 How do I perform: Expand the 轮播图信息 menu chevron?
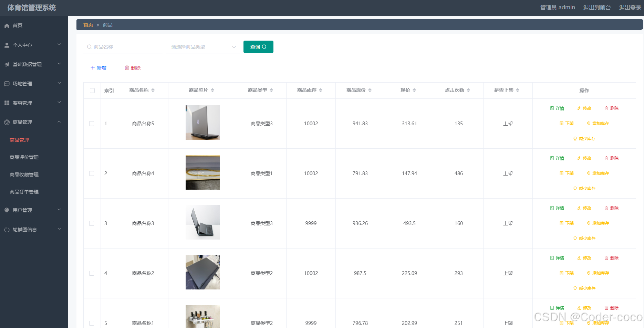tap(59, 229)
